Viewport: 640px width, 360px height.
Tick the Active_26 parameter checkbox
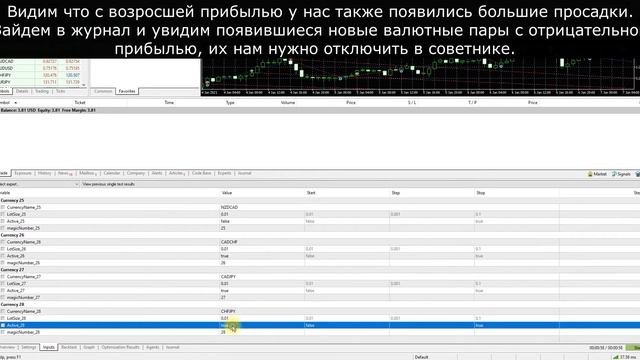point(3,256)
